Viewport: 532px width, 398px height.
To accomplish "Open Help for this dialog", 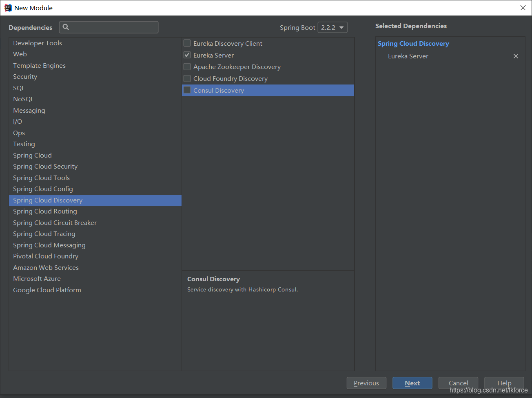I will coord(504,383).
